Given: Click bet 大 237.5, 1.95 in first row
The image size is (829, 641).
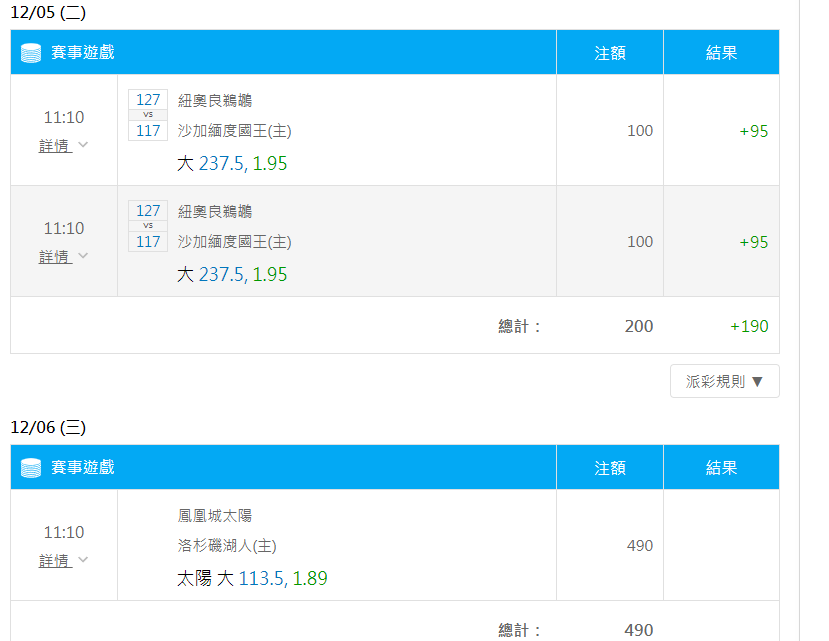Looking at the screenshot, I should coord(232,163).
